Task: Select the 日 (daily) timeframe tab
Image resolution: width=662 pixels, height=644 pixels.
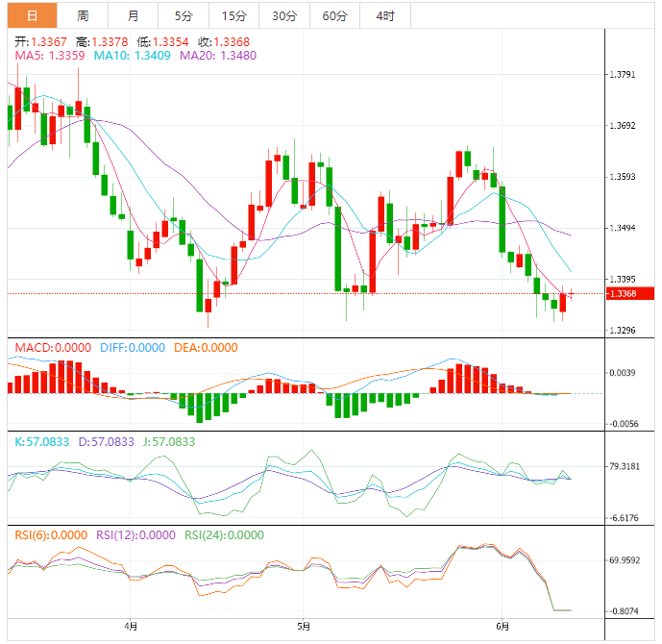Action: pos(32,15)
